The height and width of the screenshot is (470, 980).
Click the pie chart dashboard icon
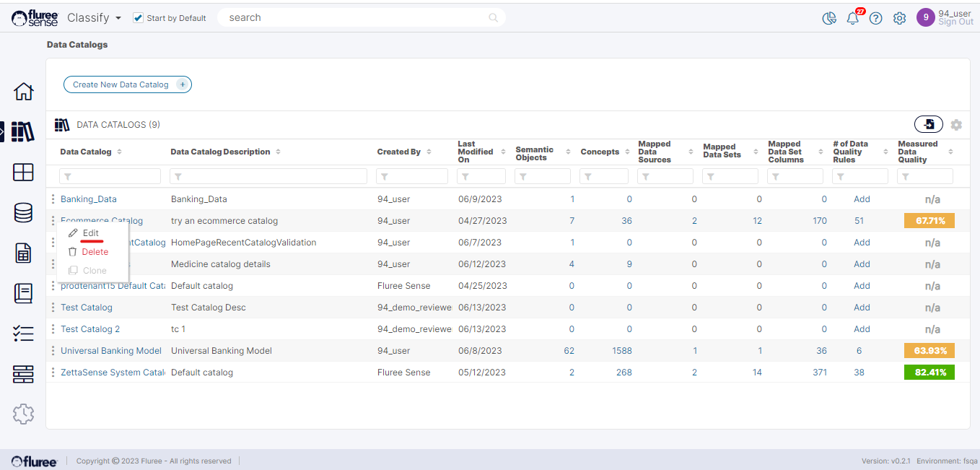coord(829,18)
